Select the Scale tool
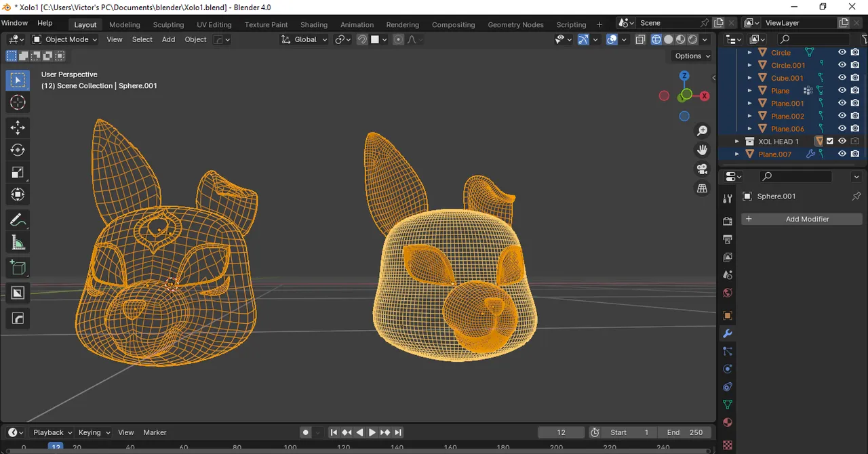The width and height of the screenshot is (868, 454). tap(18, 172)
